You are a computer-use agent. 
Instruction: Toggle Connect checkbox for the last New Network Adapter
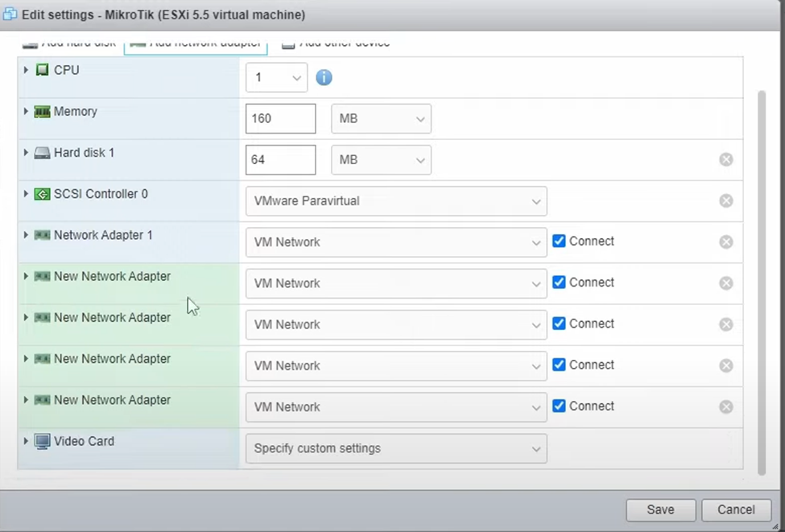559,406
